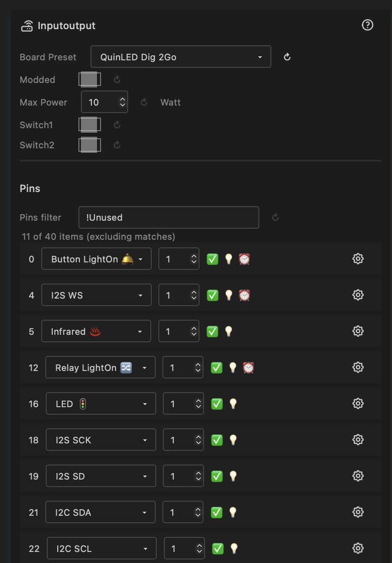Open settings gear for pin 16

click(x=358, y=404)
